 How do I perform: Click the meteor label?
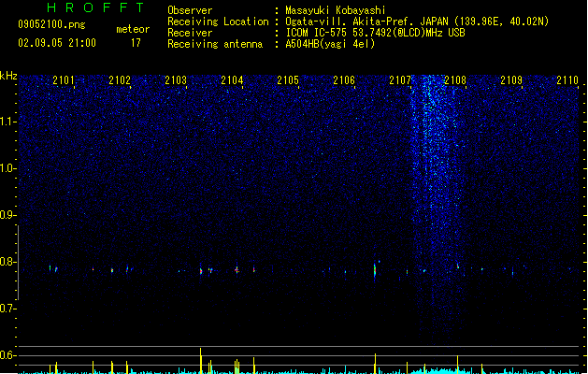[133, 29]
